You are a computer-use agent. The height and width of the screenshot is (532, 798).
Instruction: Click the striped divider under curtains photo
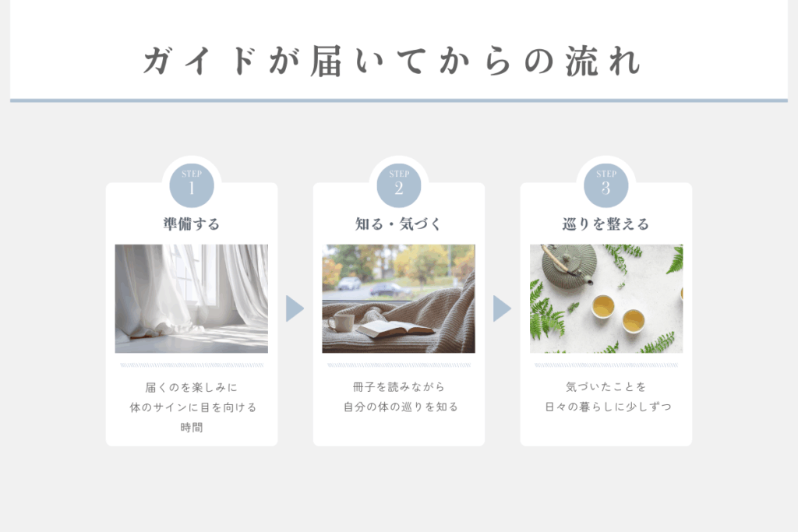[x=192, y=365]
